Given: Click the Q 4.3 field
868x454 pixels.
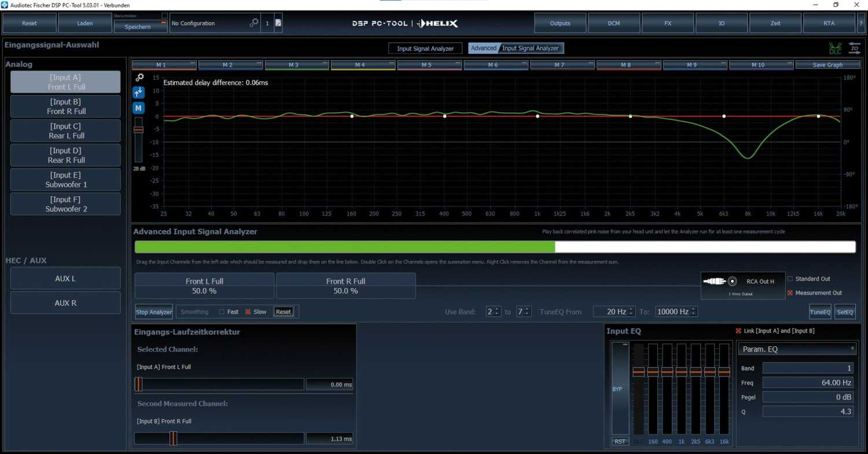Looking at the screenshot, I should point(808,412).
